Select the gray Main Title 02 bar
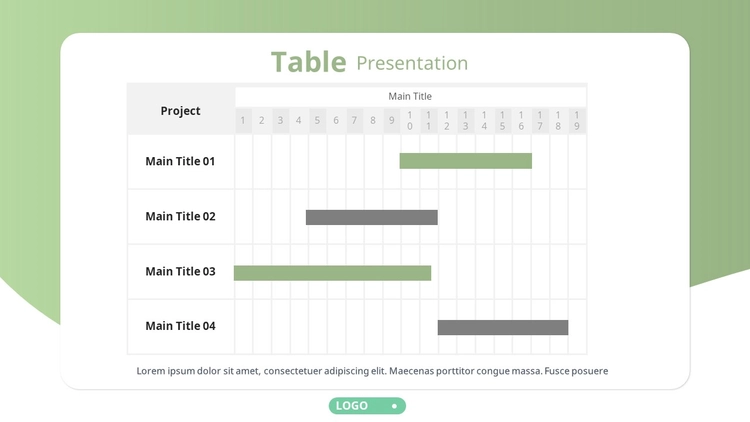This screenshot has width=750, height=422. point(372,217)
